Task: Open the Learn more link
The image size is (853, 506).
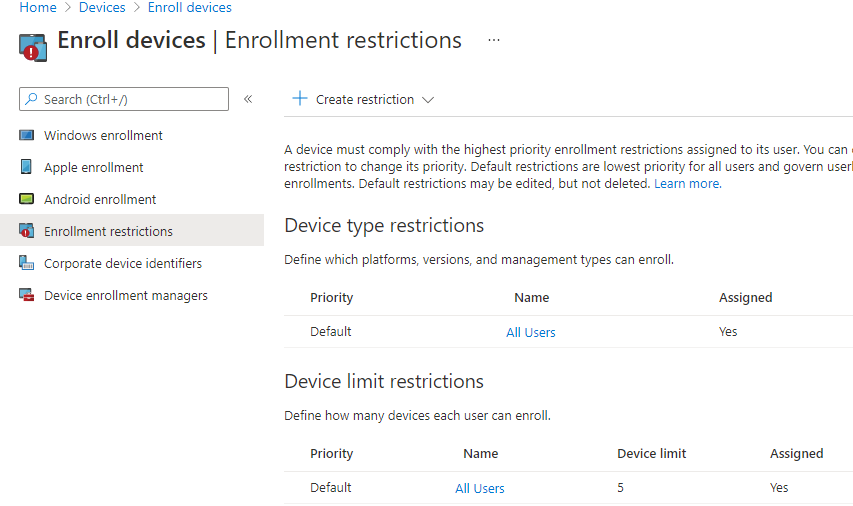Action: pyautogui.click(x=687, y=184)
